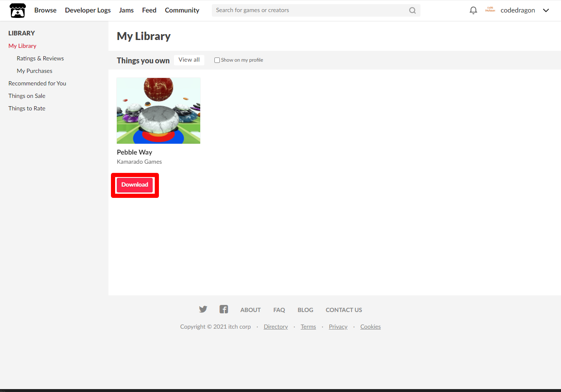Open the Browse menu
Image resolution: width=561 pixels, height=392 pixels.
coord(45,10)
